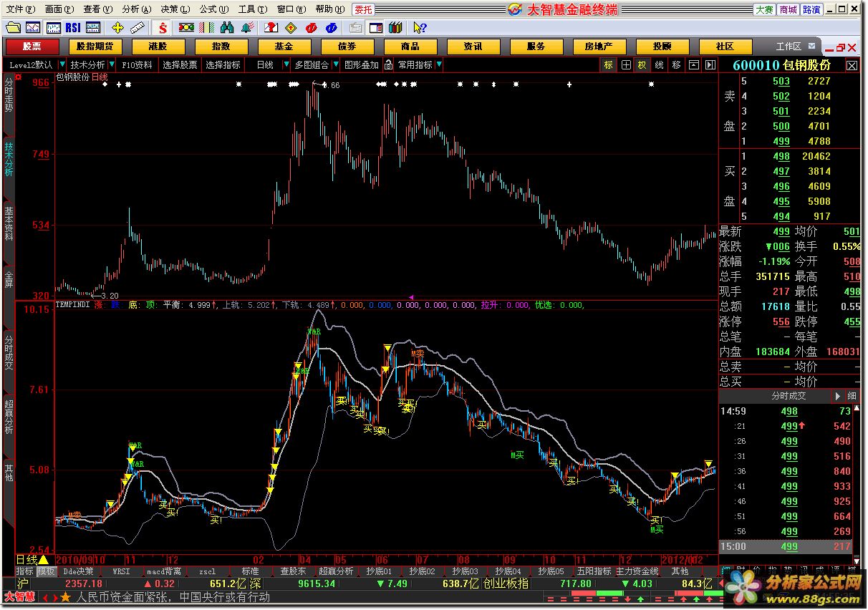Open file folder icon in toolbar
The width and height of the screenshot is (868, 610).
click(13, 27)
